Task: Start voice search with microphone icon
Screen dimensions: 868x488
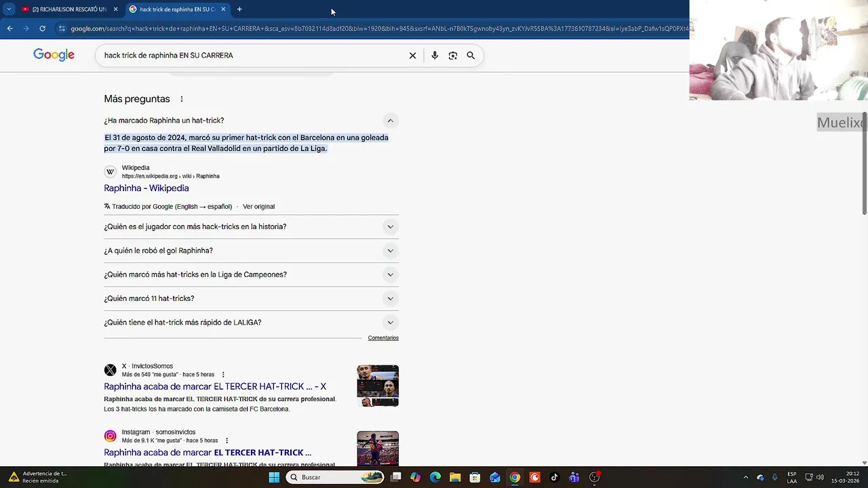Action: (x=435, y=56)
